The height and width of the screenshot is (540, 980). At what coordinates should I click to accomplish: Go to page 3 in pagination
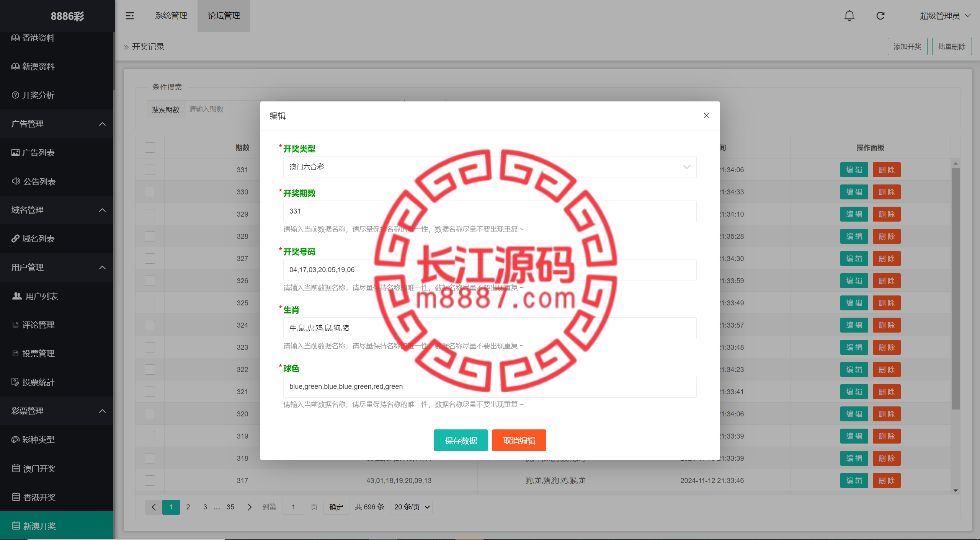[205, 507]
